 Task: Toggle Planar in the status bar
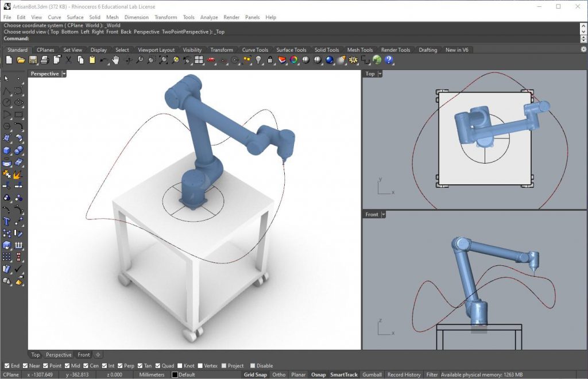click(299, 374)
